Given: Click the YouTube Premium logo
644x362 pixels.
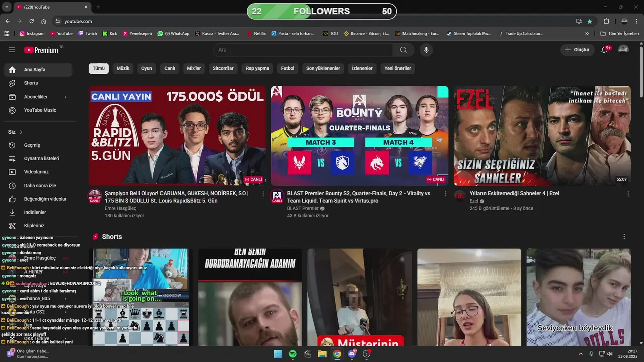Looking at the screenshot, I should point(42,50).
